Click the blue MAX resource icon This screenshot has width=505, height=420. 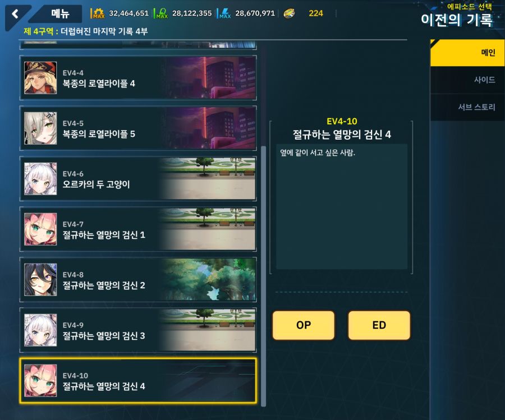coord(225,13)
